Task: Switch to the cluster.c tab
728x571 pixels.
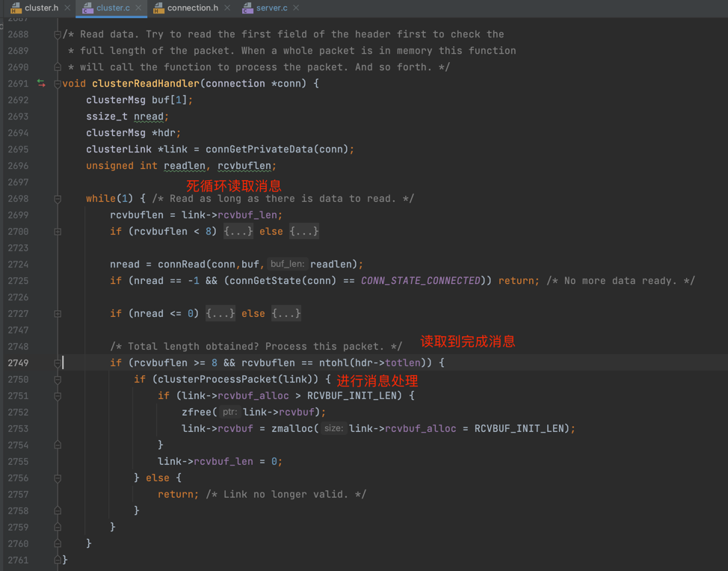Action: coord(113,8)
